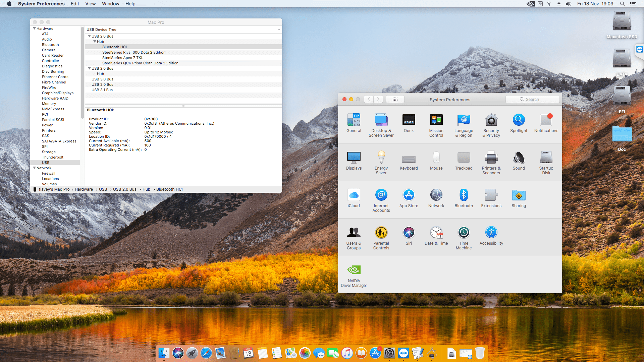Click the Show All grid button
The image size is (644, 362).
[395, 100]
